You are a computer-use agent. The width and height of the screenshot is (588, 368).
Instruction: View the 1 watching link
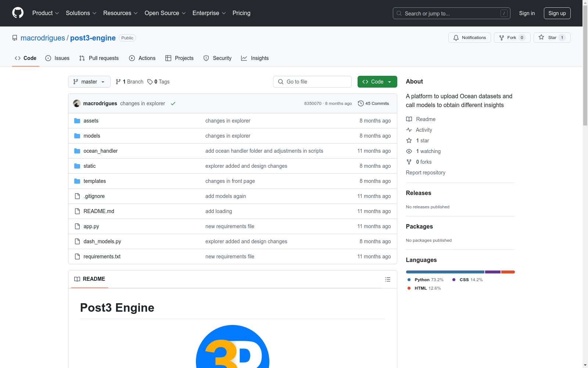(x=423, y=151)
